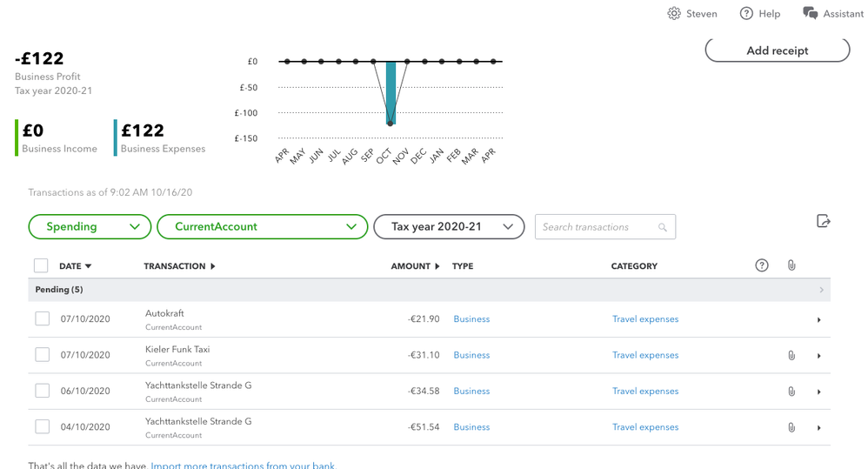
Task: Open the Tax year 2020-21 dropdown
Action: (449, 226)
